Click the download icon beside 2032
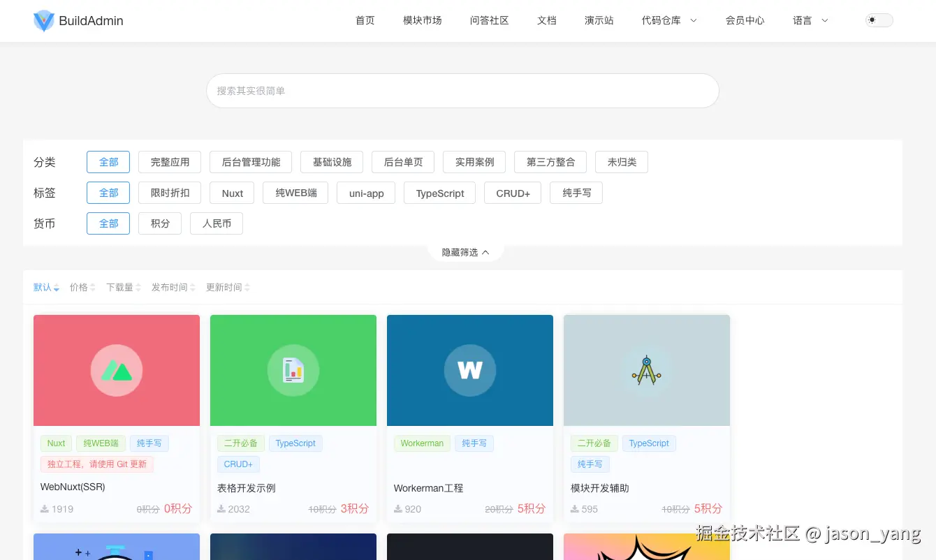This screenshot has width=936, height=560. (221, 509)
